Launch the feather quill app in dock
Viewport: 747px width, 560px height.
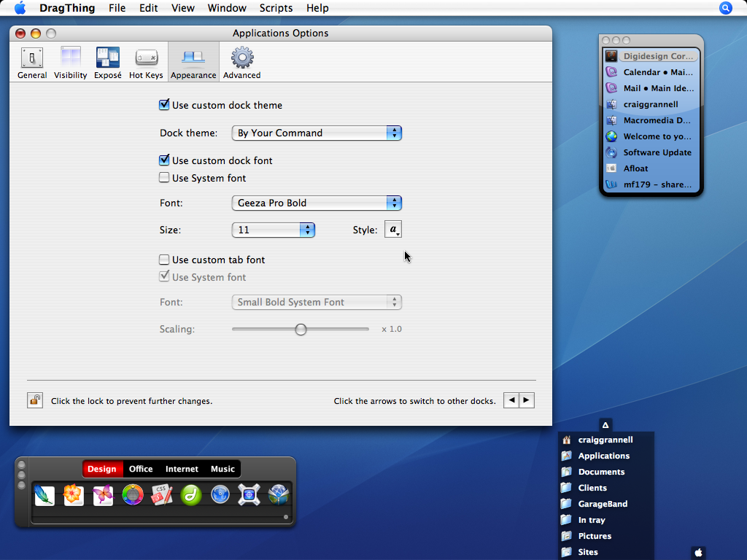click(44, 495)
